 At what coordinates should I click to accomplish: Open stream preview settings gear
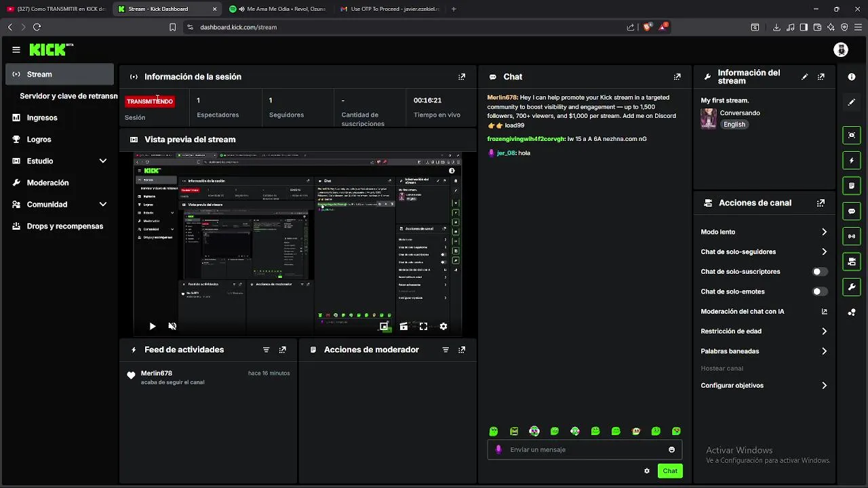[443, 326]
